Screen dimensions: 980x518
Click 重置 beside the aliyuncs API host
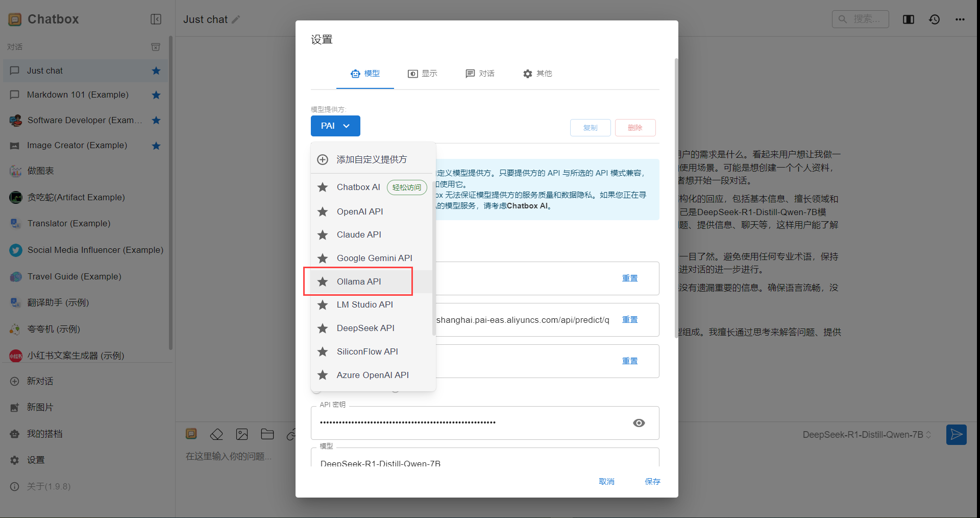[x=630, y=320]
